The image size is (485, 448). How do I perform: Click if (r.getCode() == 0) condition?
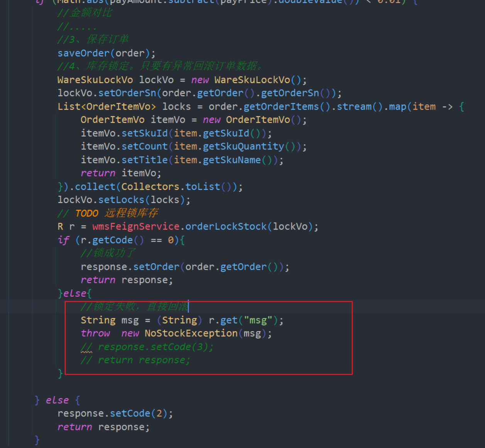tap(121, 240)
